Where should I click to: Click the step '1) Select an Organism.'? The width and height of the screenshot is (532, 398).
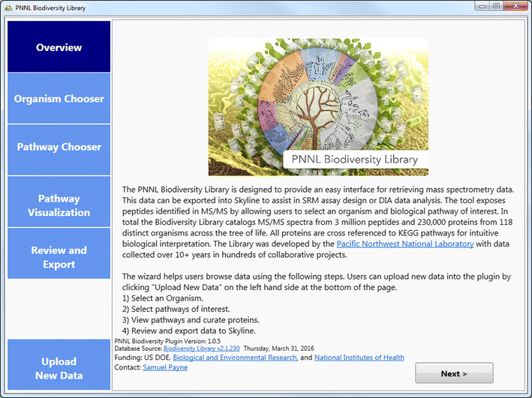(163, 298)
